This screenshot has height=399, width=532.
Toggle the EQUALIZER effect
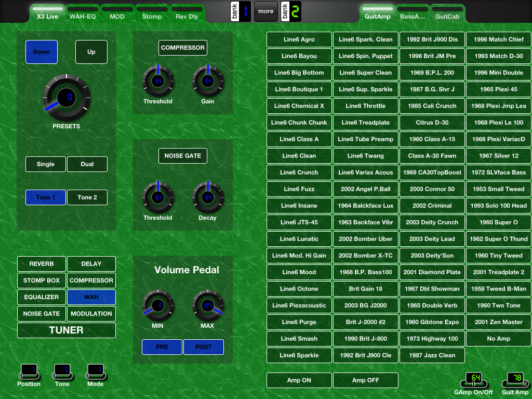point(42,297)
